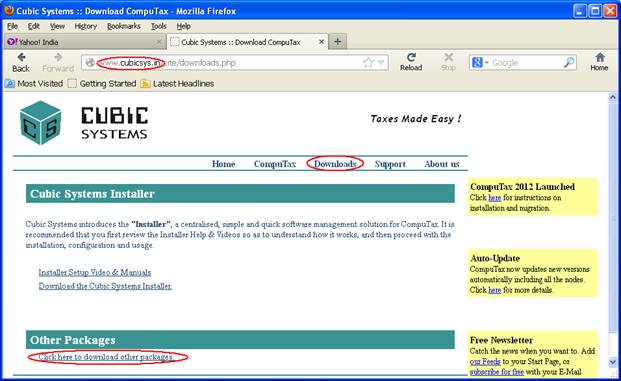
Task: Open the Bookmarks menu
Action: (124, 26)
